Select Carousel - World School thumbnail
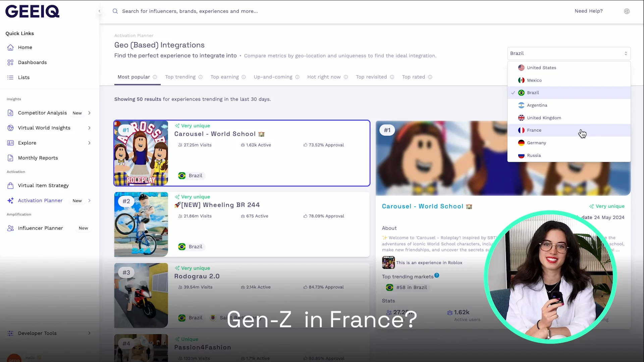 pyautogui.click(x=141, y=153)
